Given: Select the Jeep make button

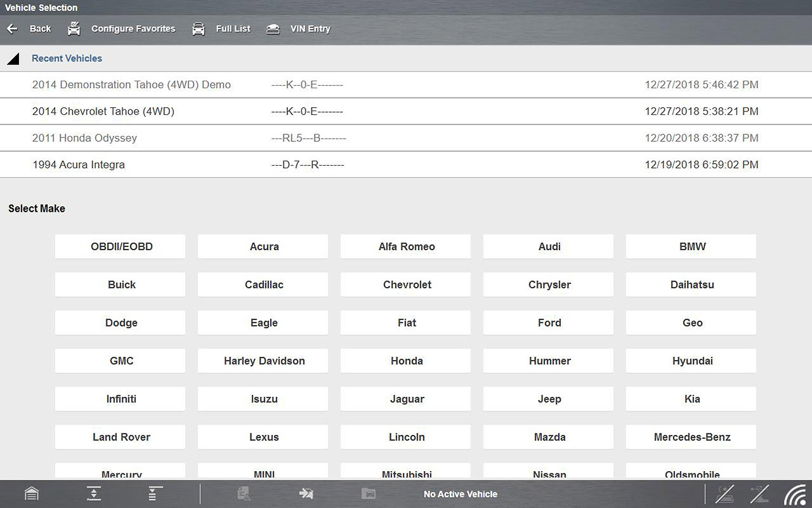Looking at the screenshot, I should [548, 399].
